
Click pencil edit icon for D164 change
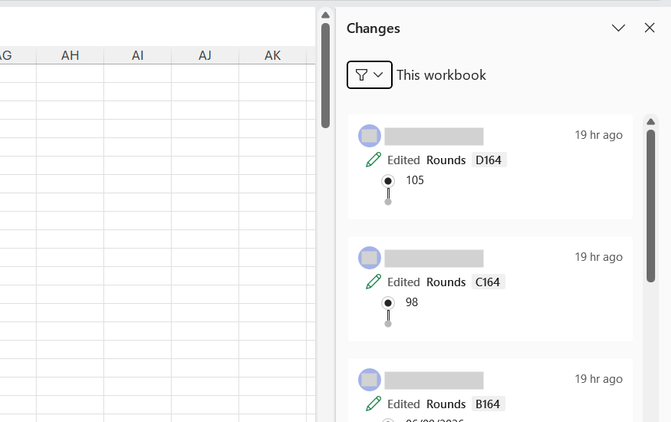(374, 160)
